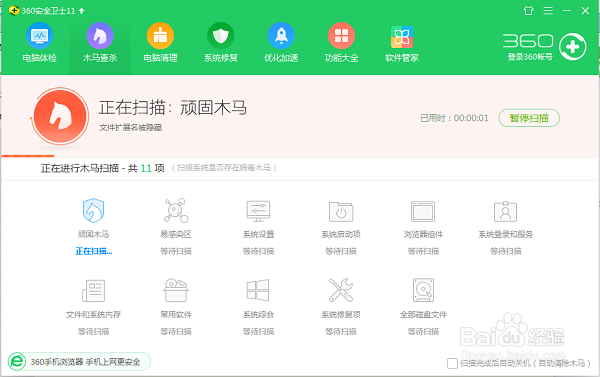Open 360手机浏览器 手机上网更安全 link
Image resolution: width=600 pixels, height=377 pixels.
click(85, 362)
